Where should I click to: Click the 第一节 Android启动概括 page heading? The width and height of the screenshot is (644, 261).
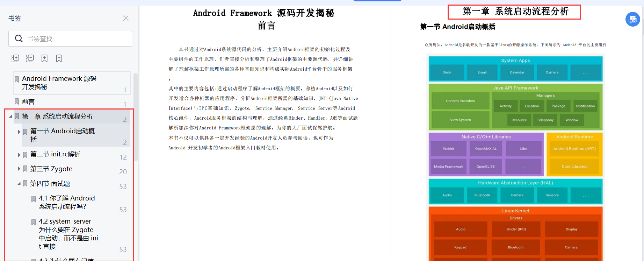click(457, 27)
